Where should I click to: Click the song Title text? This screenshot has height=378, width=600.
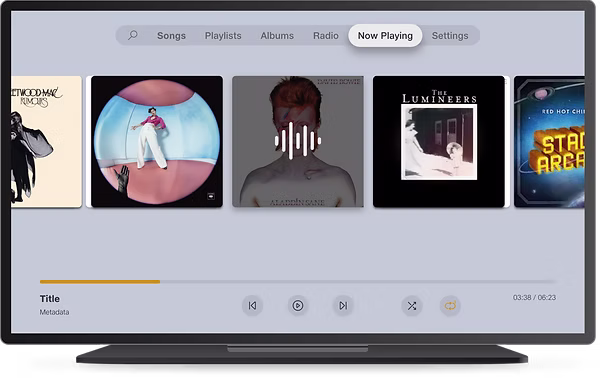[50, 298]
